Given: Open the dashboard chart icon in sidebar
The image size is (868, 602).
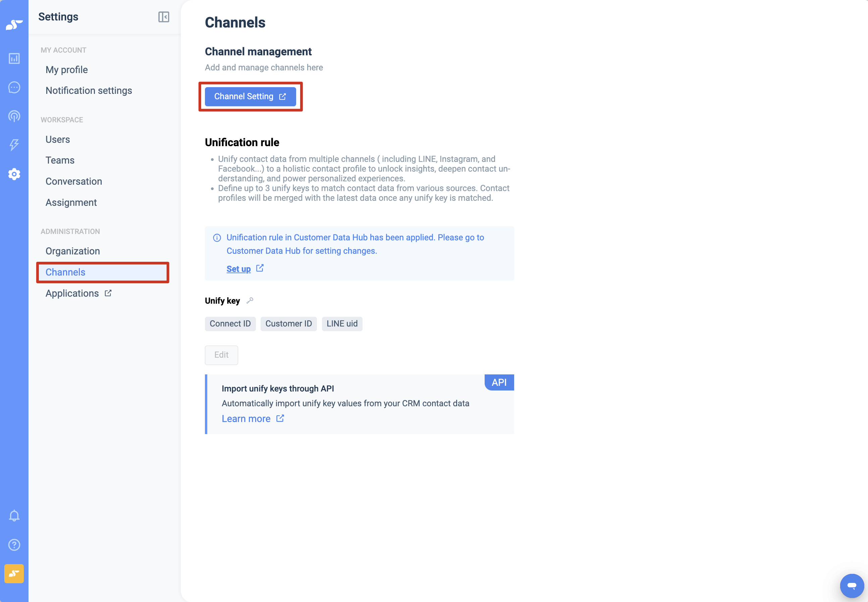Looking at the screenshot, I should pos(14,58).
